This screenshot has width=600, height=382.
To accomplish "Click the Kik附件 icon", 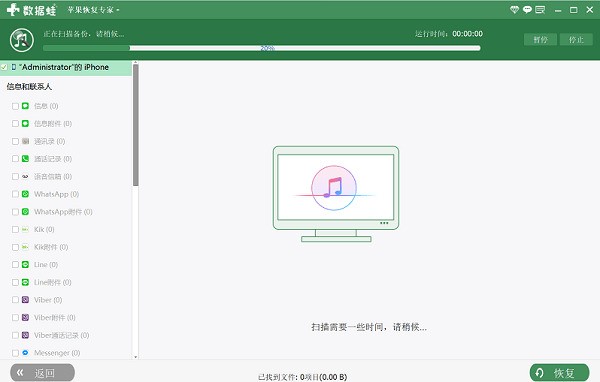I will [25, 247].
